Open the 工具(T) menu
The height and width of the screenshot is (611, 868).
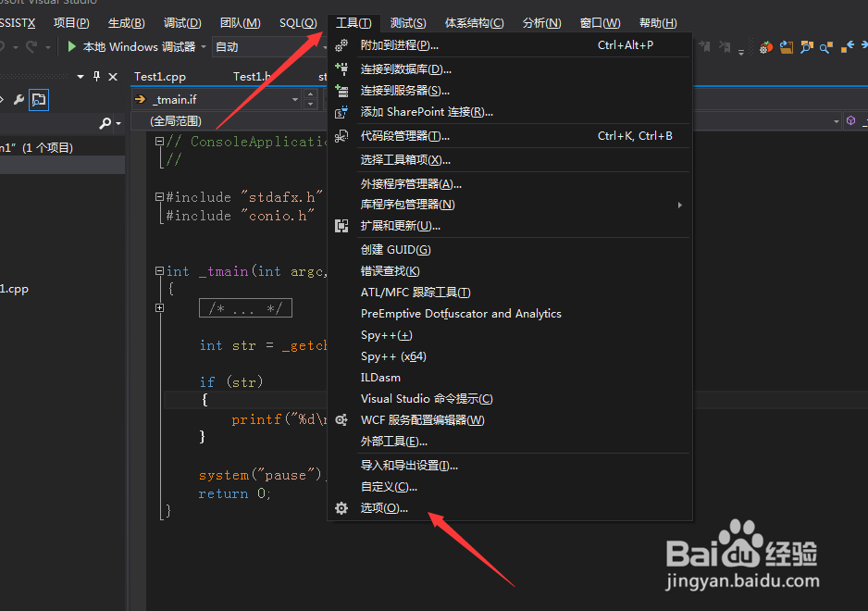tap(353, 23)
